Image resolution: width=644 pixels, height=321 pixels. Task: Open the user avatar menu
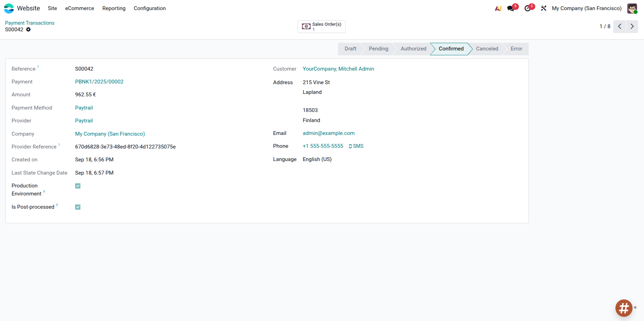coord(632,8)
